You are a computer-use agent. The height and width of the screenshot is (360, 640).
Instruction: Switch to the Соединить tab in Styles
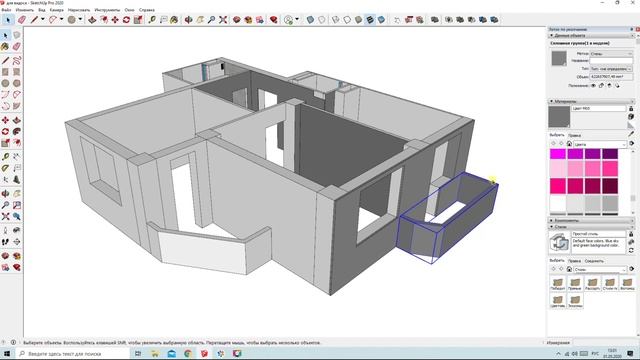[x=594, y=261]
